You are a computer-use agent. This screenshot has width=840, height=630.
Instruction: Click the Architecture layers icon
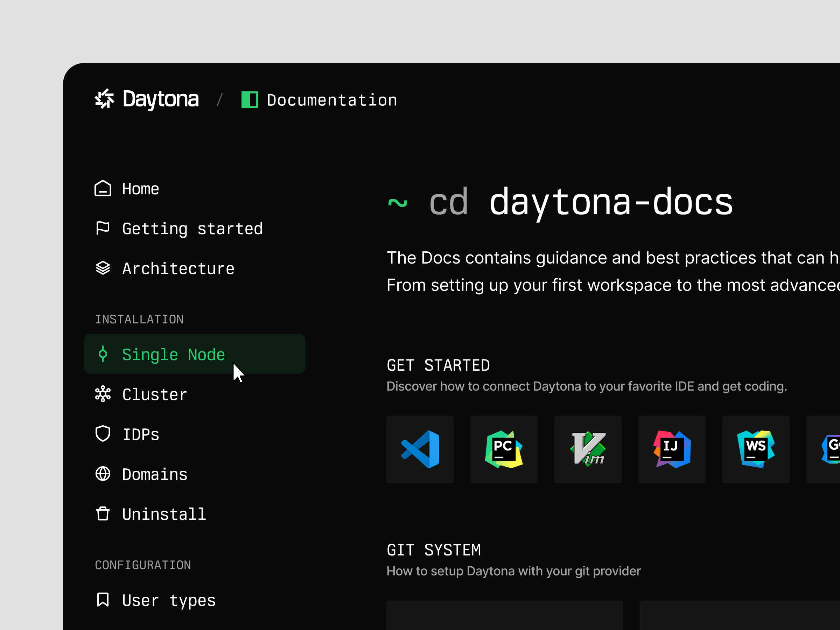103,268
